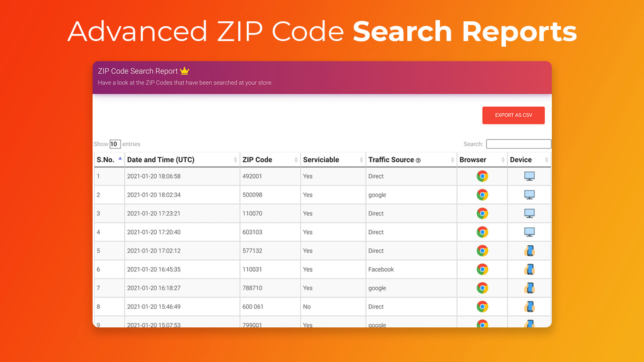
Task: Click the ZIP code 492001 cell
Action: pos(252,176)
